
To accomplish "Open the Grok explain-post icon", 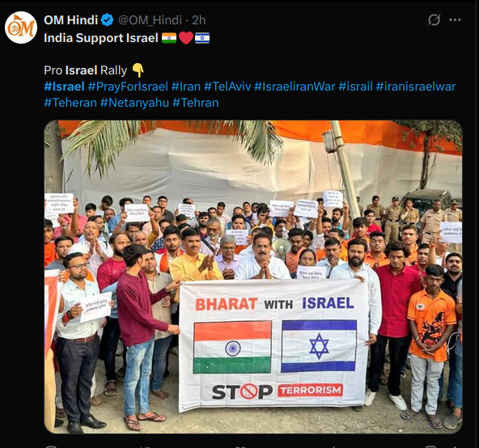I will tap(434, 20).
